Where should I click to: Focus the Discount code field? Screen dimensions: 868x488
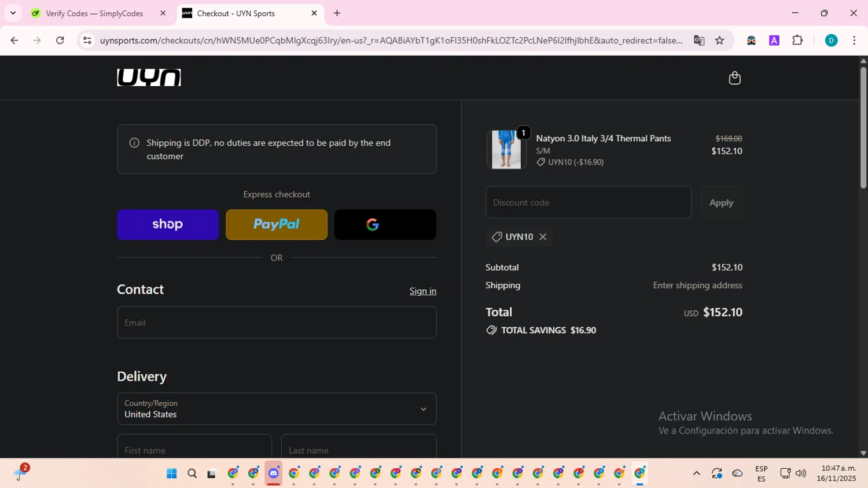click(589, 202)
